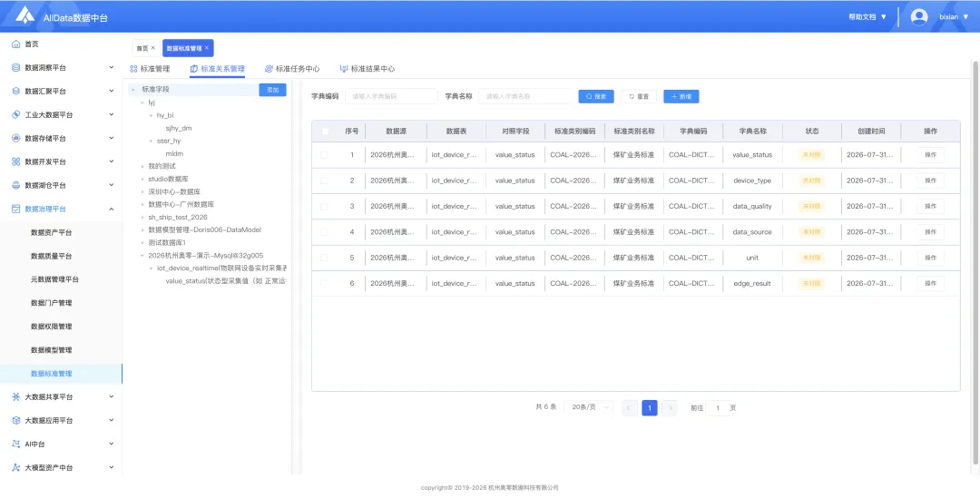Click the AI中台 sidebar icon

[16, 444]
